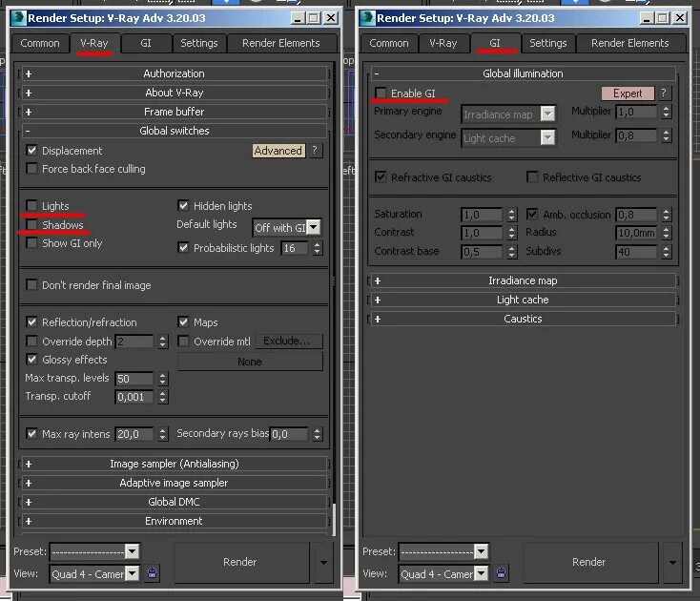Toggle Refractive GI caustics checkbox
This screenshot has height=601, width=700.
click(381, 177)
